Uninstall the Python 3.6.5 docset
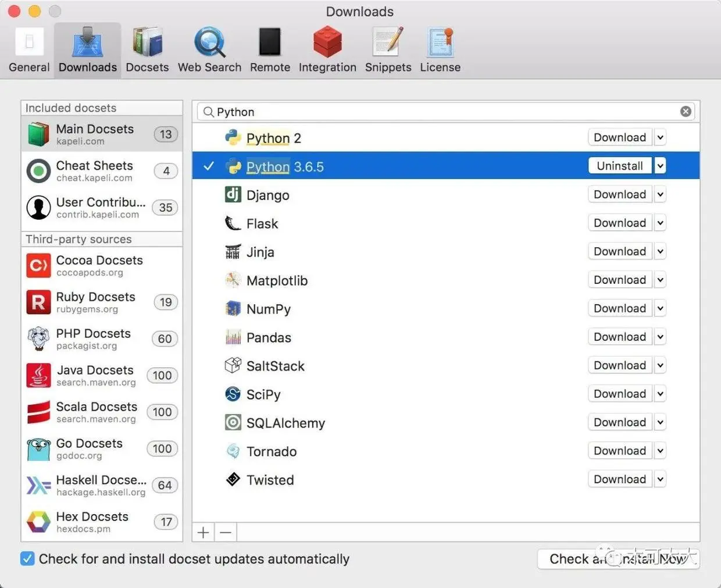 [x=620, y=166]
